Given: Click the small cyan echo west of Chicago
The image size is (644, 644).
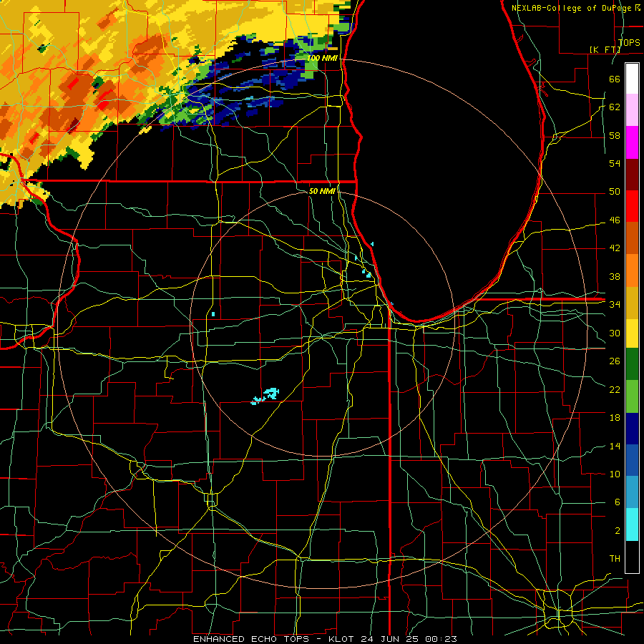Looking at the screenshot, I should [x=213, y=314].
